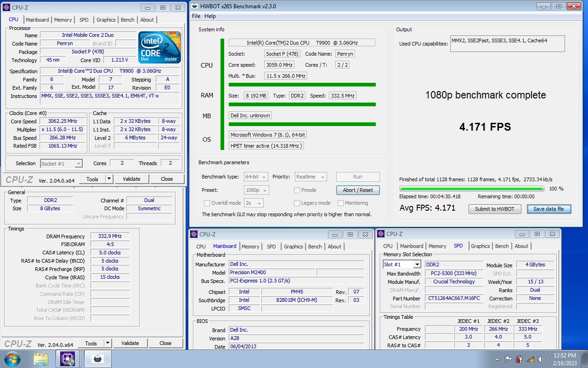The height and width of the screenshot is (368, 588).
Task: Open the Overkill 2x dropdown
Action: 254,203
